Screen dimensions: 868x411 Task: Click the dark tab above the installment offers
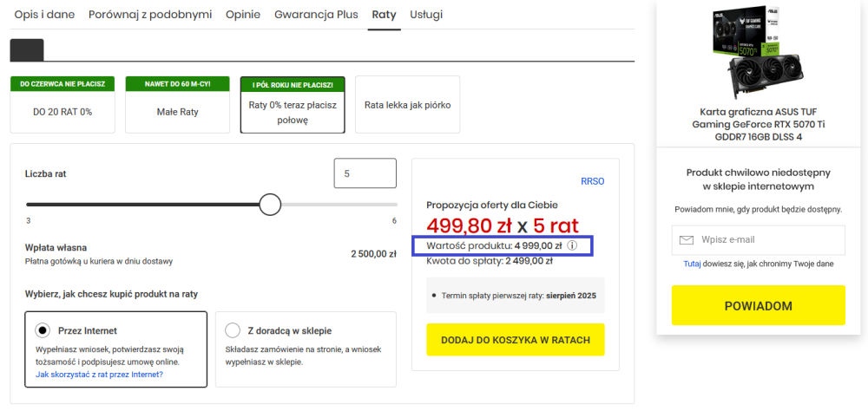27,49
